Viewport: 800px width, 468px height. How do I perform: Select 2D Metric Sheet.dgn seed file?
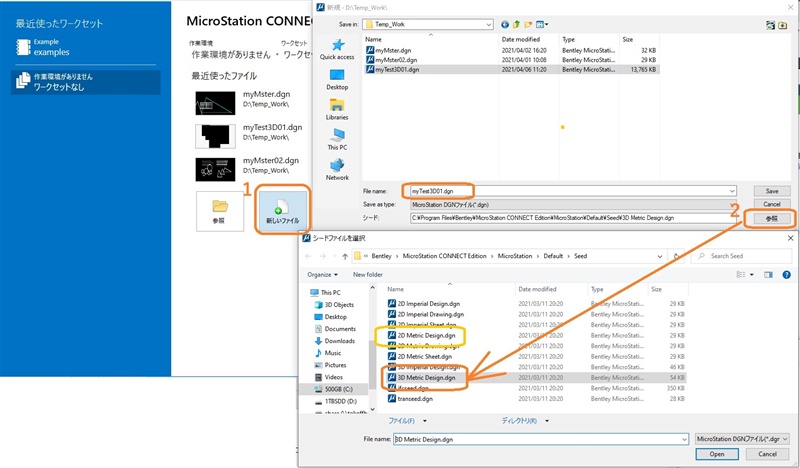point(420,357)
